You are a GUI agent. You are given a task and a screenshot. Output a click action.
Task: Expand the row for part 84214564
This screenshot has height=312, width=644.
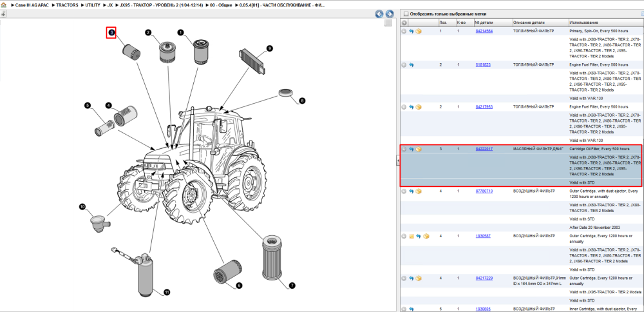point(404,31)
